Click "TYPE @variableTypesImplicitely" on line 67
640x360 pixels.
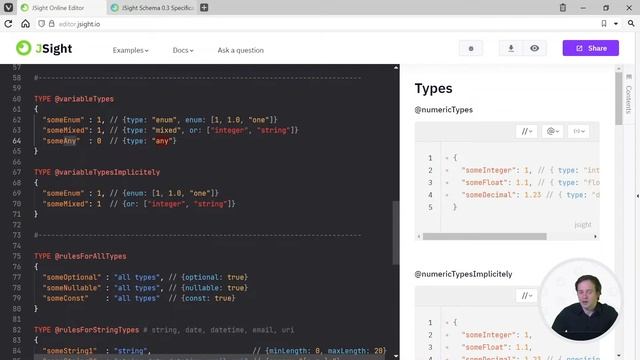tap(97, 172)
